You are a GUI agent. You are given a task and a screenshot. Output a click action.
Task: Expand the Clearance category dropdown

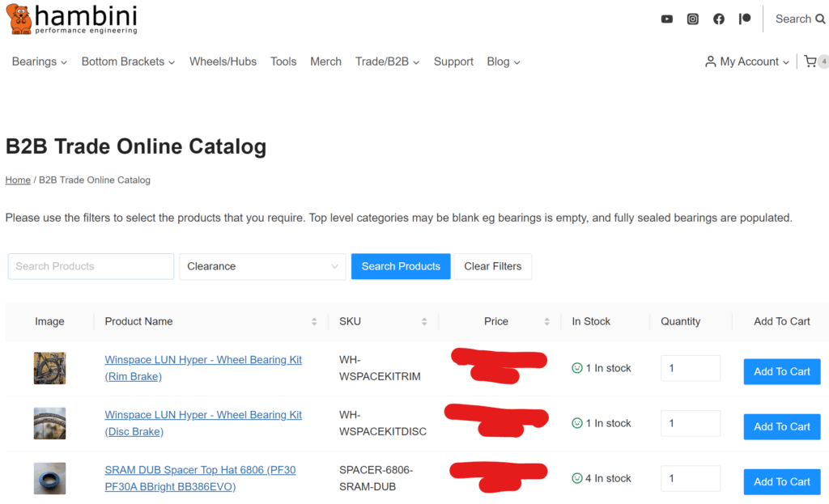click(x=262, y=266)
